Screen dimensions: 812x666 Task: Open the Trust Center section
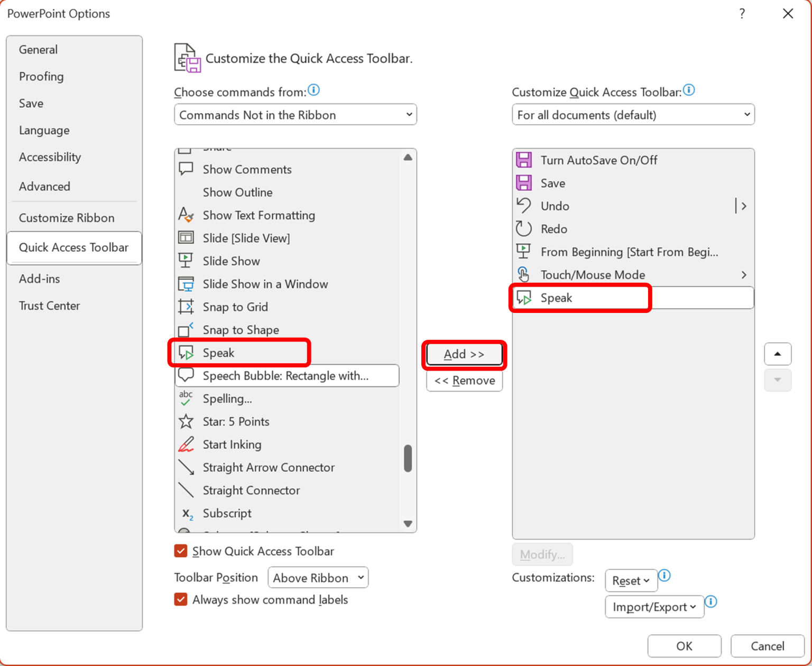pyautogui.click(x=49, y=306)
